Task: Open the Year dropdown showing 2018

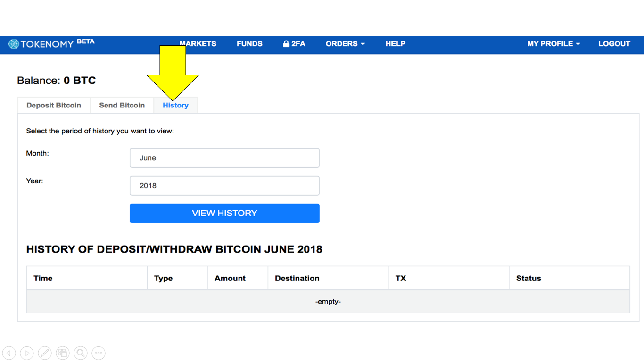Action: (224, 186)
